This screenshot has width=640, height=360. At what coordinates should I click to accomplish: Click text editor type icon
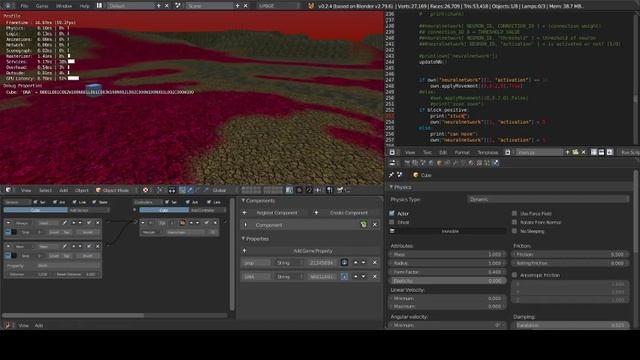pyautogui.click(x=392, y=152)
